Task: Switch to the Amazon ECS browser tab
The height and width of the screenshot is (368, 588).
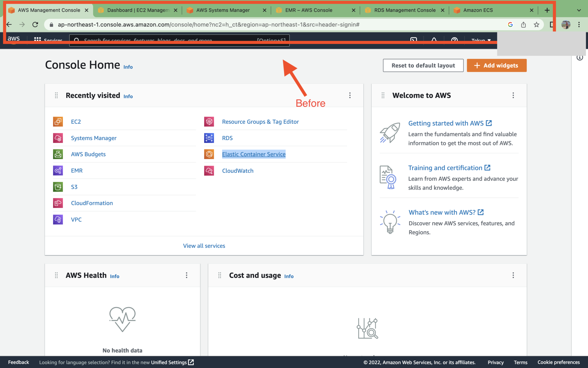Action: (x=478, y=10)
